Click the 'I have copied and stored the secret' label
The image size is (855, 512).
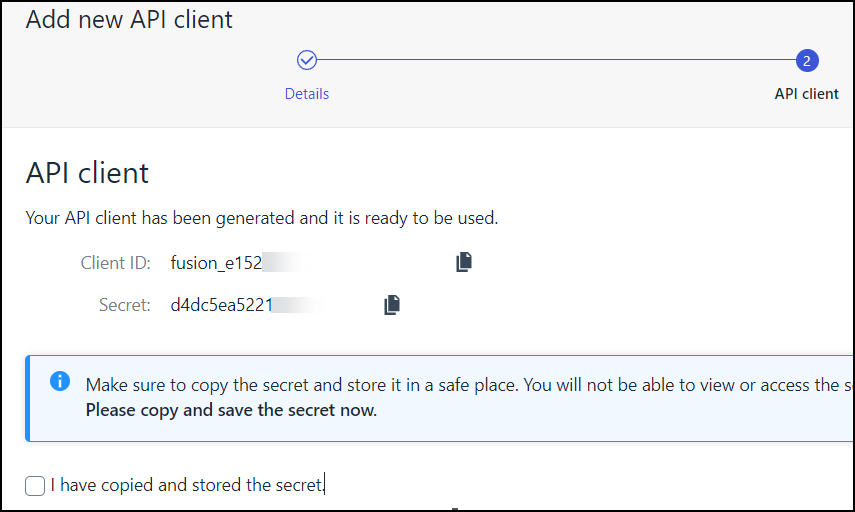click(187, 486)
